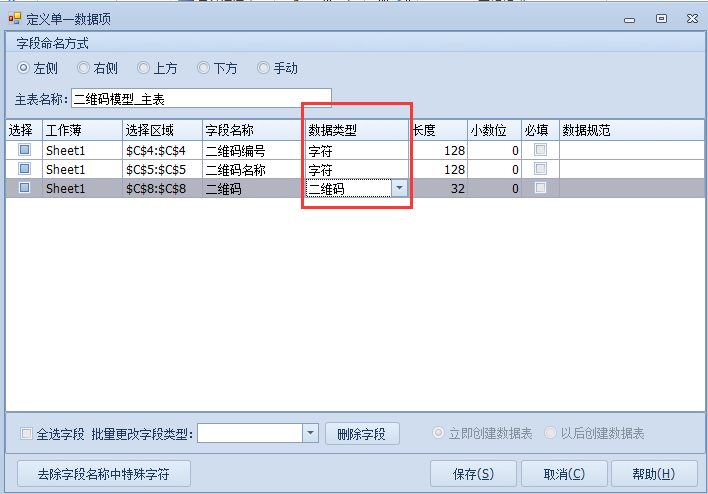708x494 pixels.
Task: Click the dialog title bar app icon
Action: tap(14, 18)
